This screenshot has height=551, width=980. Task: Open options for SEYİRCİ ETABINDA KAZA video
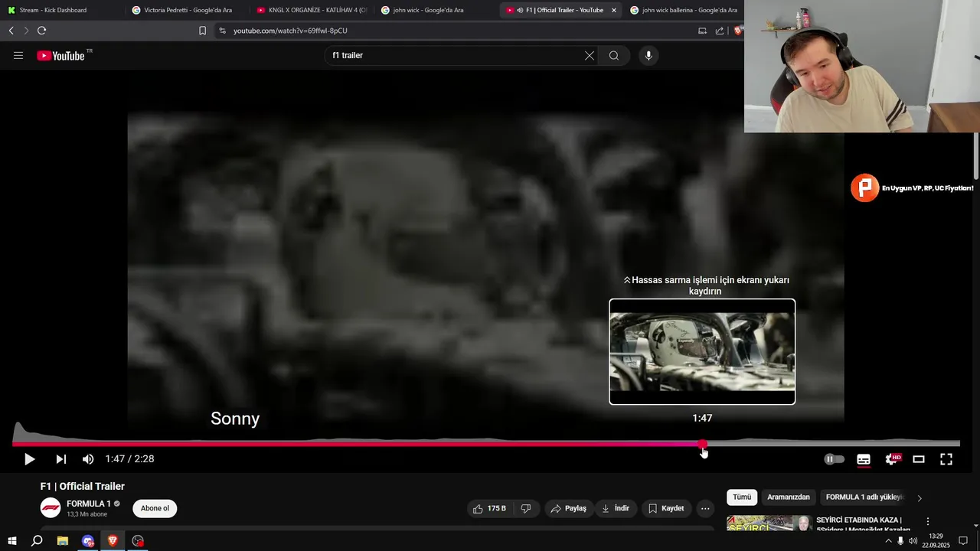coord(928,522)
